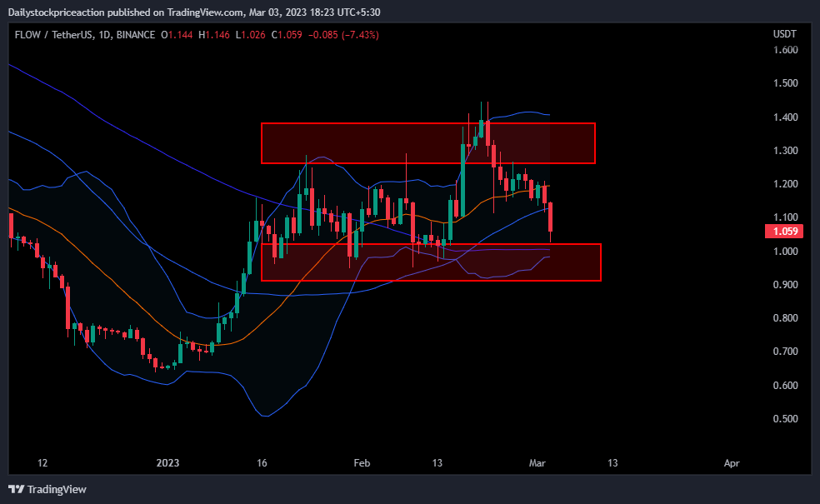Click the 0.500 price axis label
Image resolution: width=820 pixels, height=504 pixels.
click(785, 419)
